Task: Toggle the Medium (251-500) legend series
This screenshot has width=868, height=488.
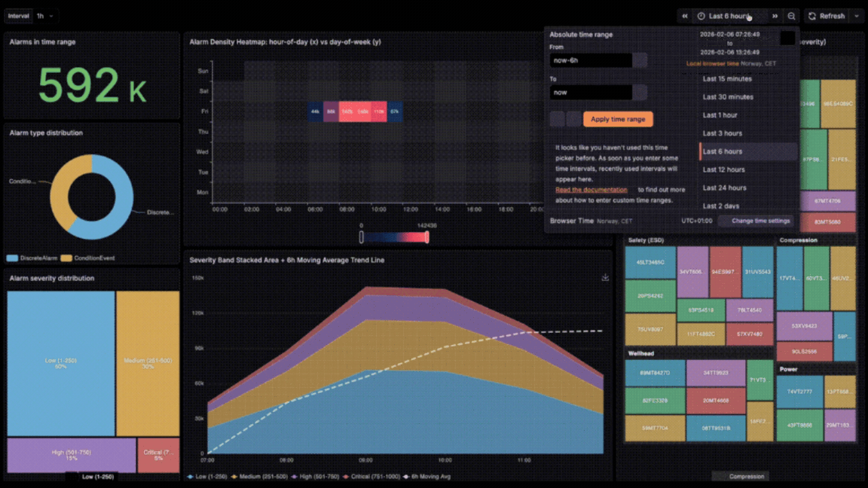Action: (259, 477)
